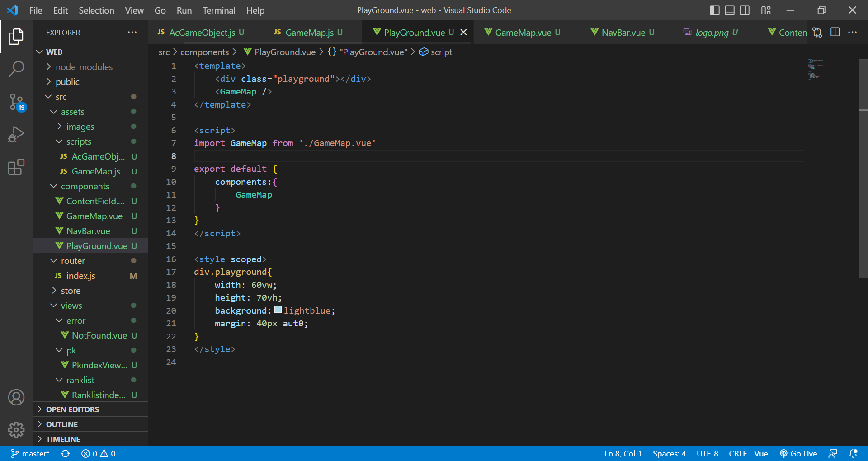Change line ending via CRLF
868x461 pixels.
coord(738,453)
